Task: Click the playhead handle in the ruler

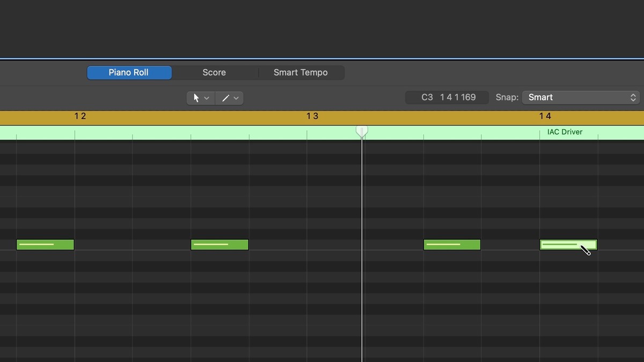Action: tap(362, 130)
